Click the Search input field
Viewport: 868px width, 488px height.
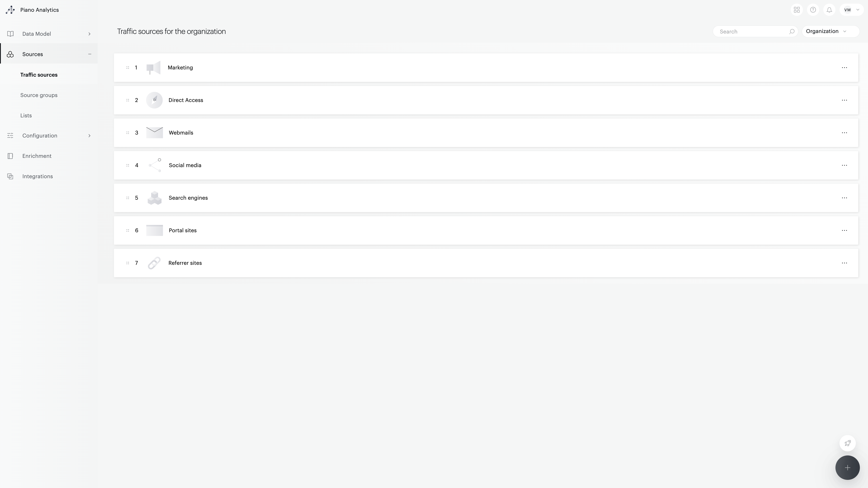[x=755, y=31]
